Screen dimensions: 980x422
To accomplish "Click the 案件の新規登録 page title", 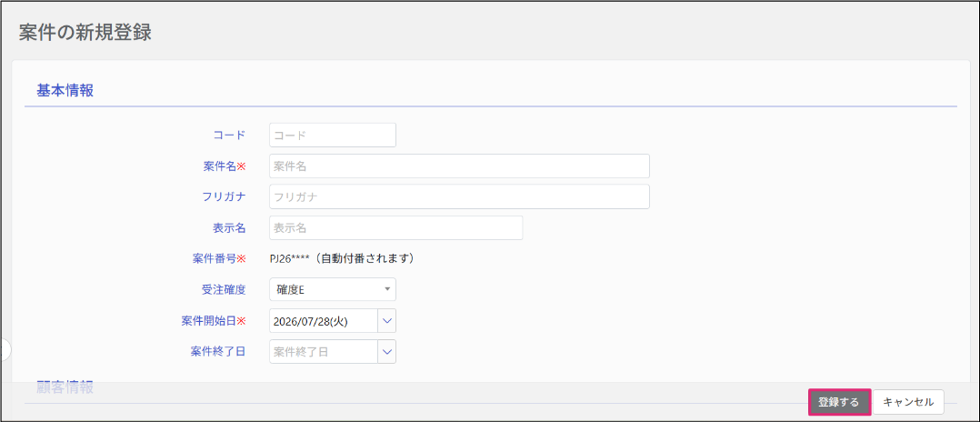I will [x=85, y=33].
